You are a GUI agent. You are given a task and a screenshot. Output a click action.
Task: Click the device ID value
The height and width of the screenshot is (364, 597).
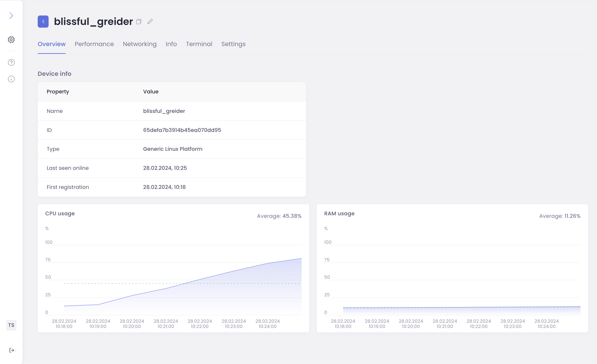point(182,130)
